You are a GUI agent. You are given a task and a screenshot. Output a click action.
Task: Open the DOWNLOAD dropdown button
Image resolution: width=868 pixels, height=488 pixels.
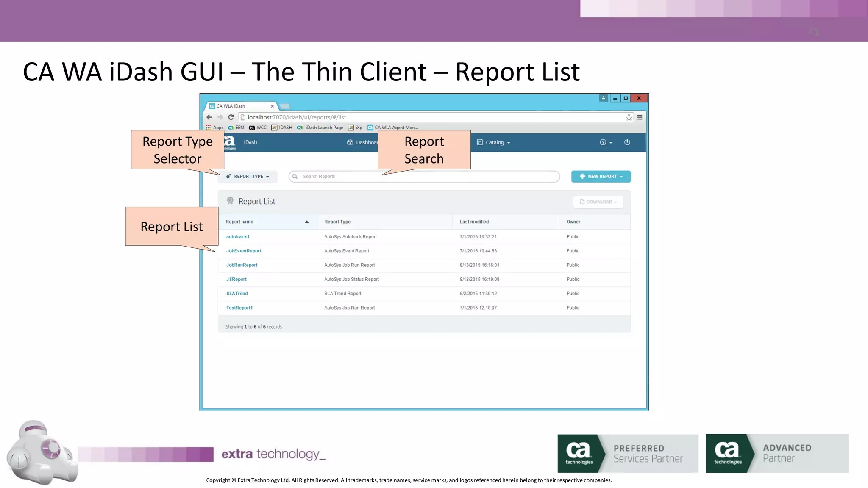(x=598, y=202)
